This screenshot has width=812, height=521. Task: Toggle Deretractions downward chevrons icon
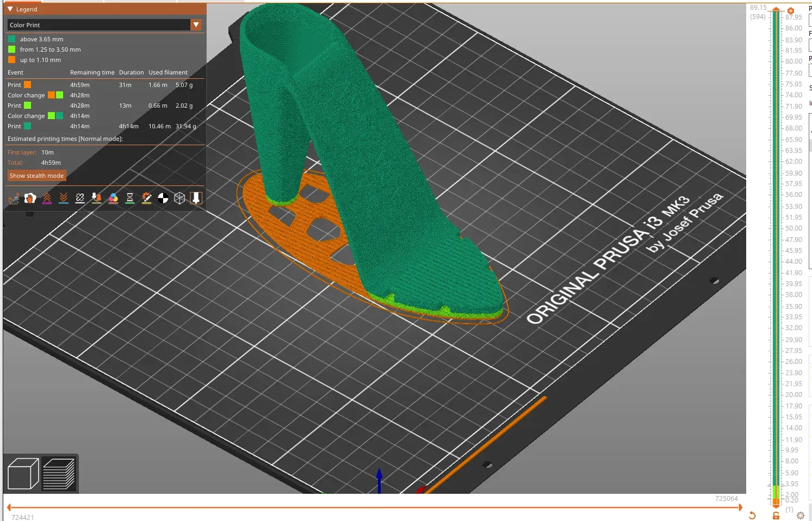tap(64, 199)
